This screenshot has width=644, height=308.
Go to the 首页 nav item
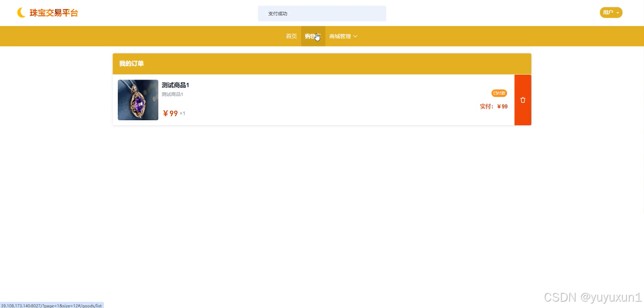[x=292, y=36]
